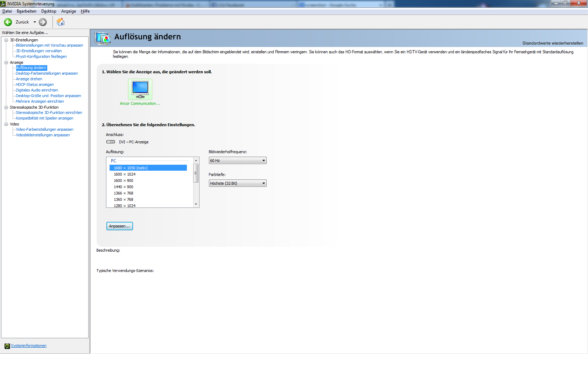Open Desktop-Größe und -Position anpassen
Screen dimensions: 588x368
tap(48, 96)
